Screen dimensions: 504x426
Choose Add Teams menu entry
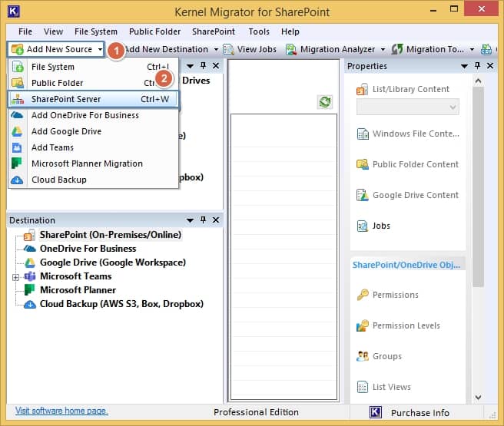tap(93, 147)
